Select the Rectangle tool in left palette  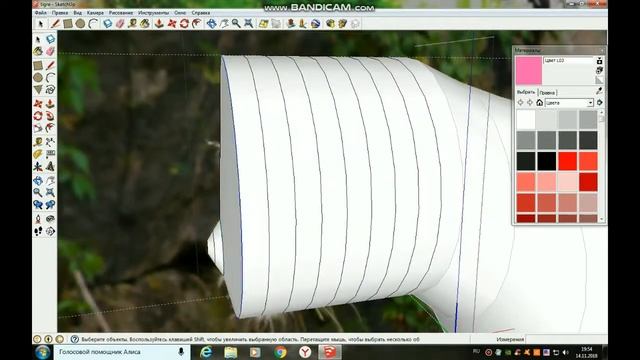click(x=38, y=65)
